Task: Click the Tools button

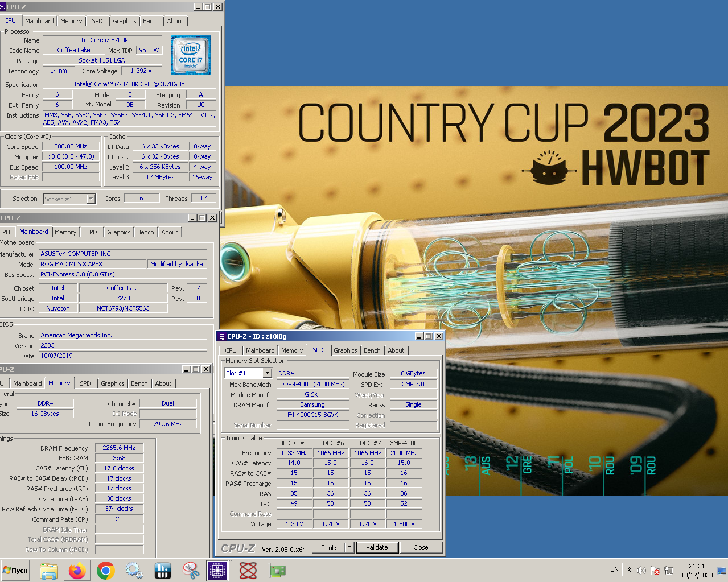Action: pyautogui.click(x=328, y=547)
